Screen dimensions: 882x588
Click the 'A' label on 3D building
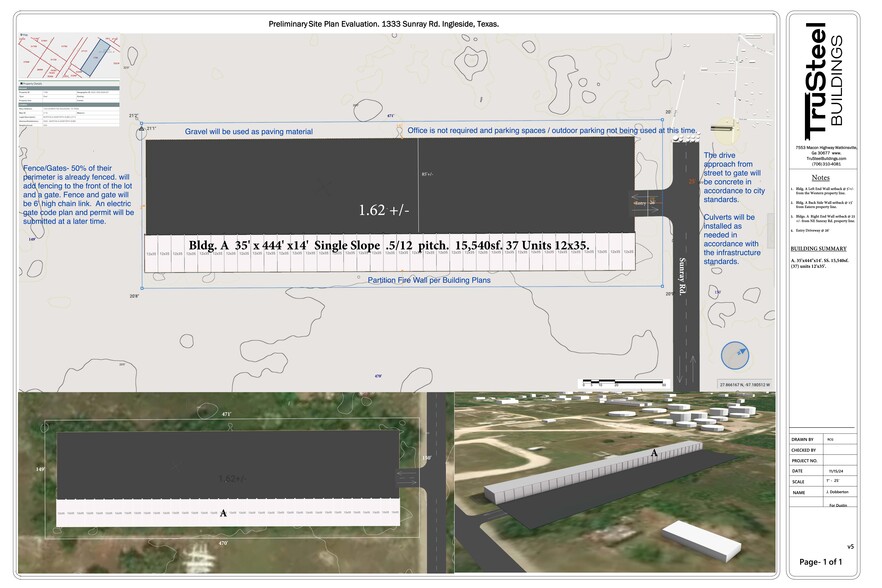click(654, 452)
